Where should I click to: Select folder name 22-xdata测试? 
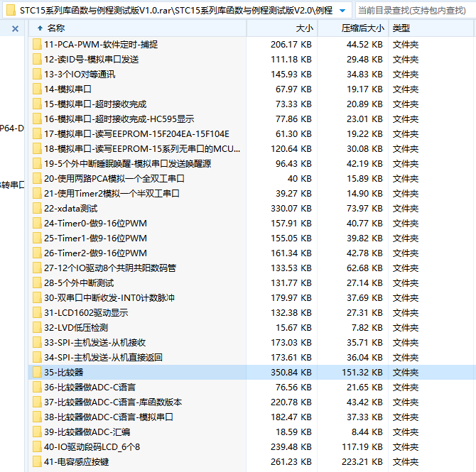(x=71, y=209)
